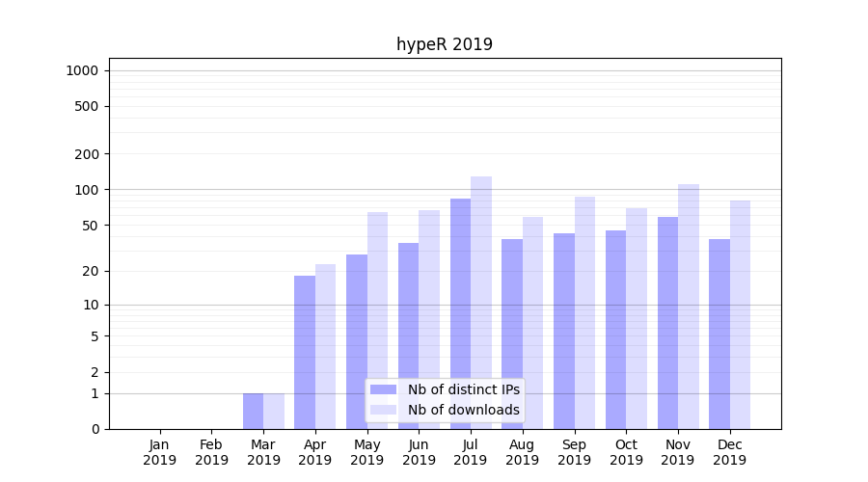Click the Mar 2019 distinct IPs bar

click(253, 411)
